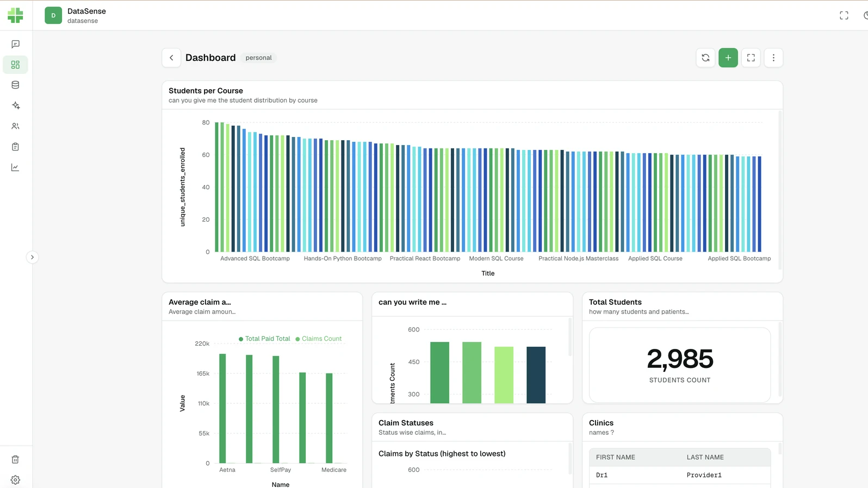Expand dashboard to fullscreen view
Screen dimensions: 868x488
751,58
